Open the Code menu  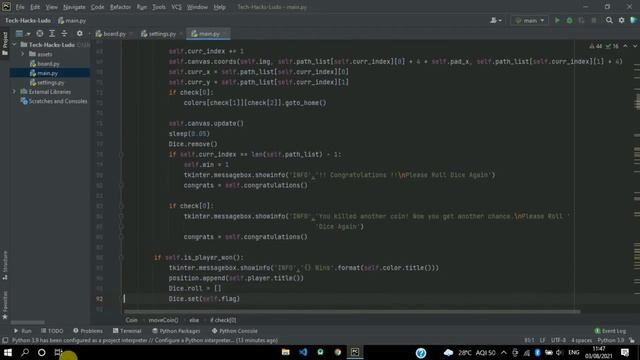pos(97,7)
